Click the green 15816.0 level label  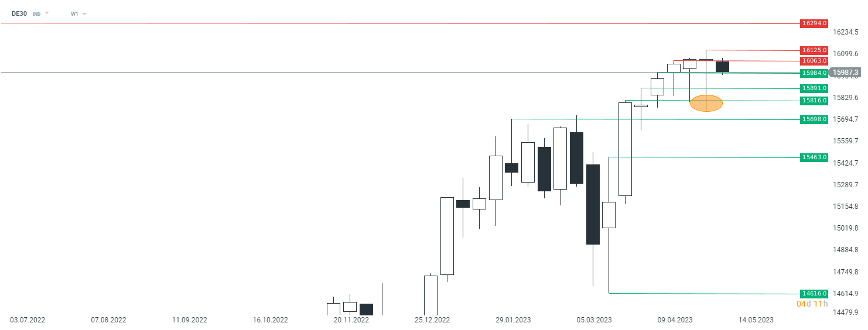[814, 101]
